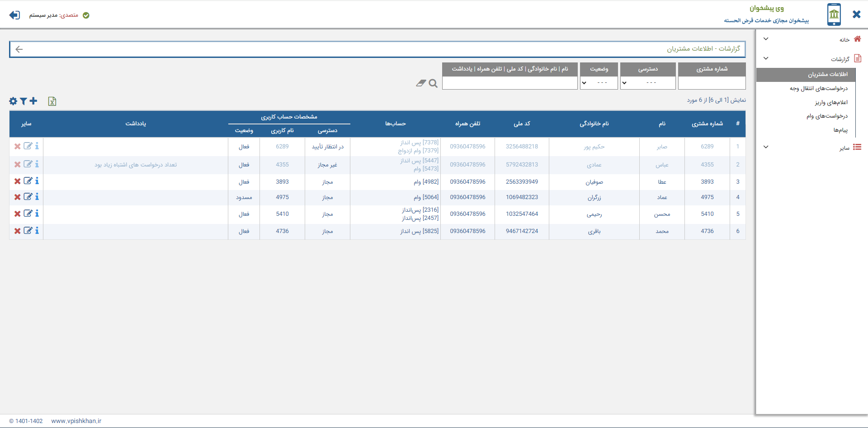The height and width of the screenshot is (428, 868).
Task: Click the logout icon in header
Action: coord(14,15)
